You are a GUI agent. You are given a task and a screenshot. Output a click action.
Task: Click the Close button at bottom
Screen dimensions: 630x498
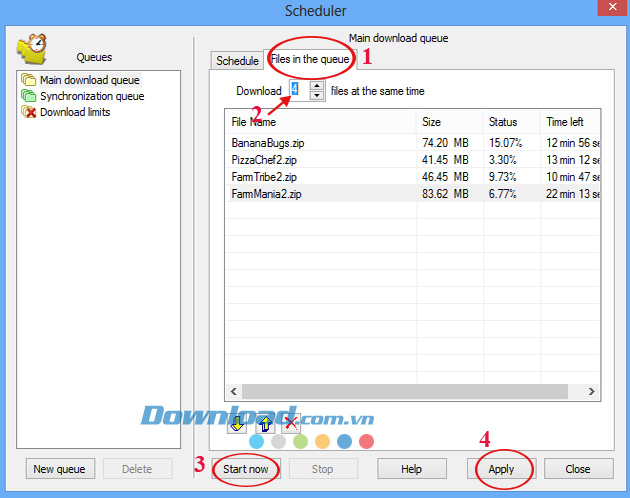tap(579, 469)
